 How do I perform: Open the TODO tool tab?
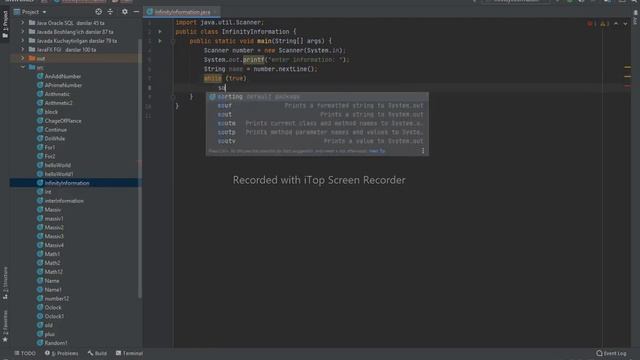pos(25,353)
